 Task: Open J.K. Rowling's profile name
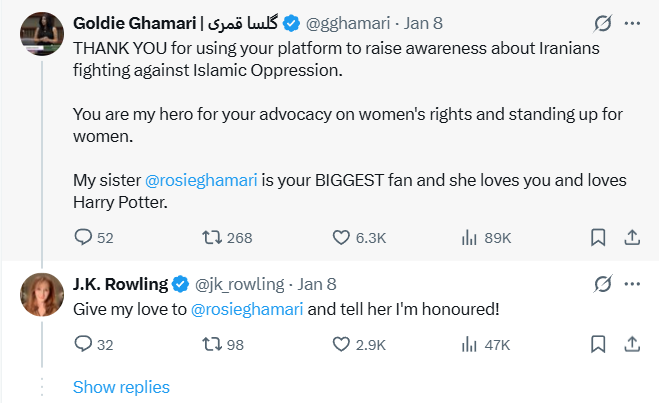(x=120, y=284)
